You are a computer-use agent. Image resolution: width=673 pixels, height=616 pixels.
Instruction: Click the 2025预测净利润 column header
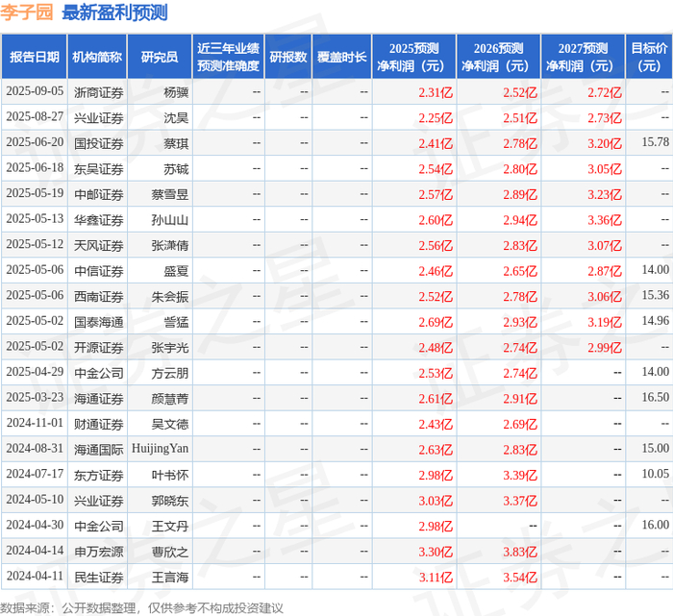413,57
